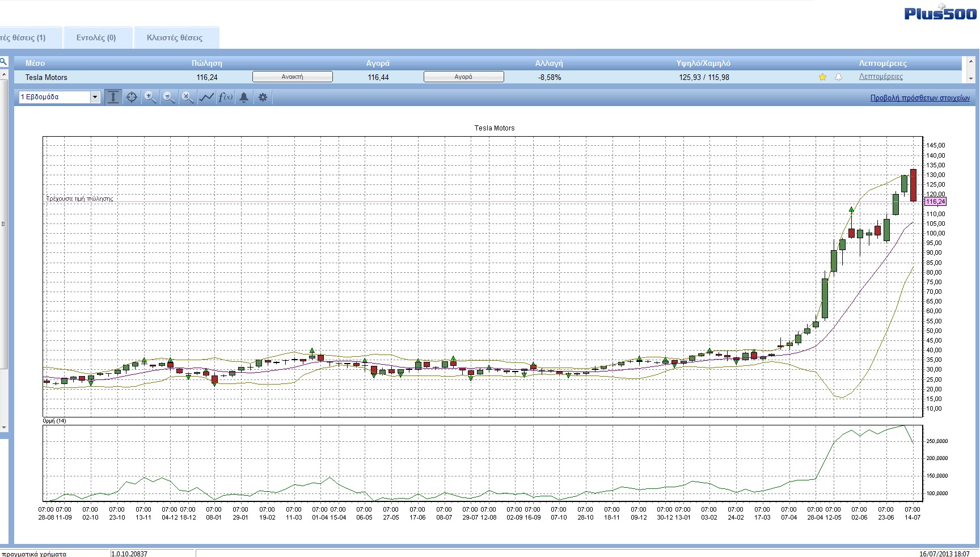The image size is (980, 557).
Task: Click the Αγορά buy button
Action: coord(464,77)
